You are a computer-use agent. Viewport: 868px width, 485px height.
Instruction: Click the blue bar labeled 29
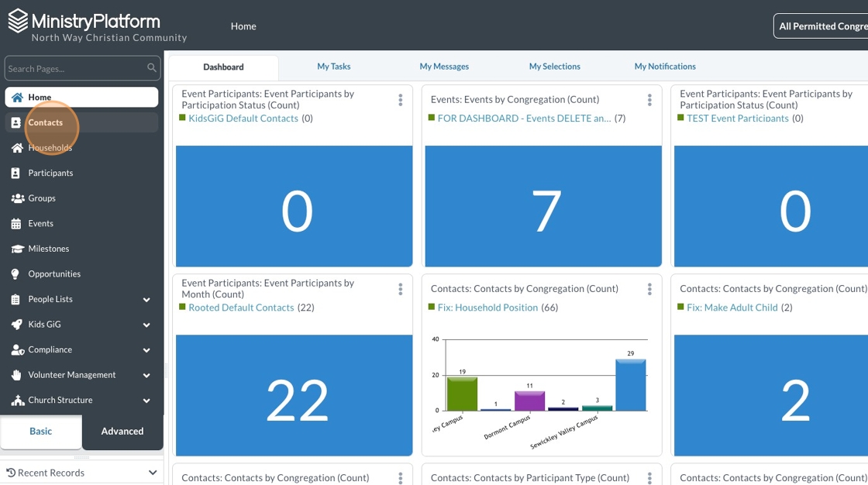click(631, 385)
